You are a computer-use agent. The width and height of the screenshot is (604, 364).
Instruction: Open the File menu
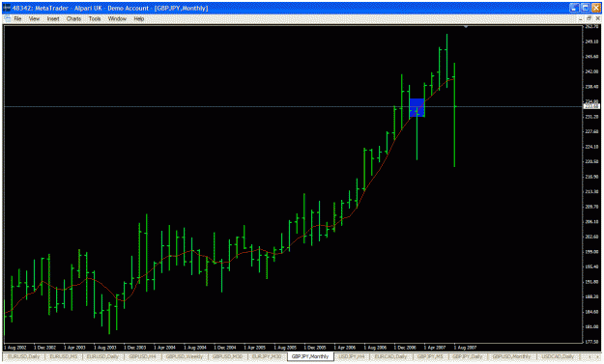point(17,18)
